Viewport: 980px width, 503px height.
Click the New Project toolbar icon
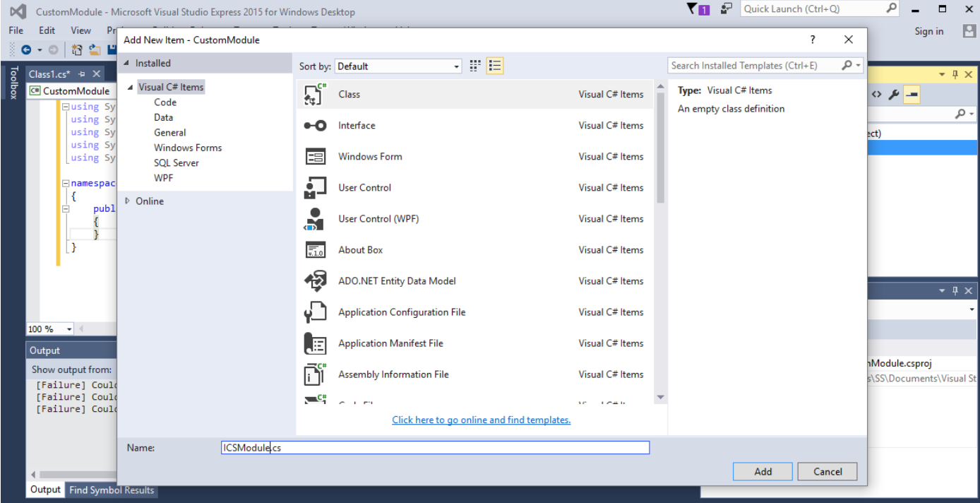(x=77, y=49)
